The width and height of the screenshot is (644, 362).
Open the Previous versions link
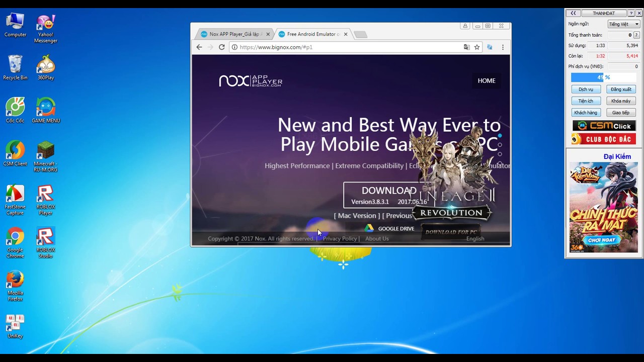tap(397, 216)
